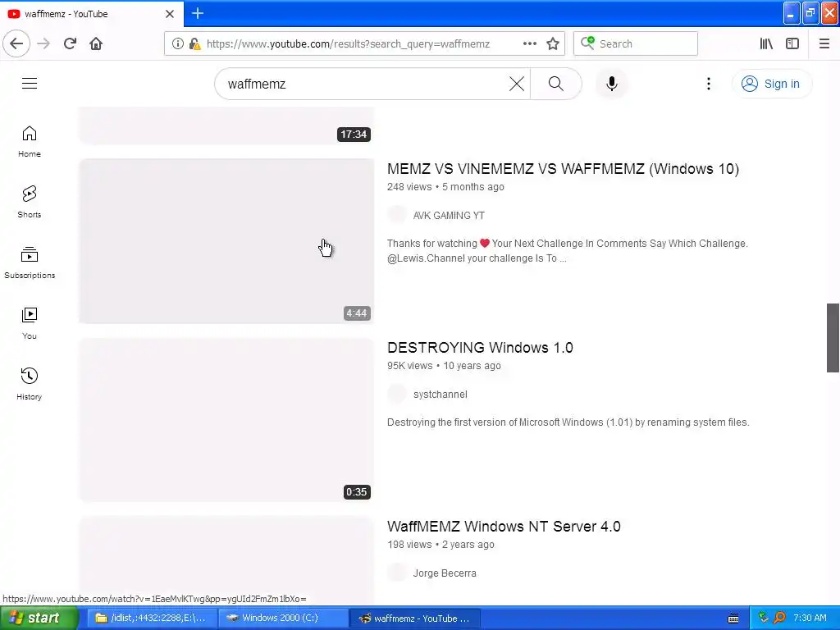The width and height of the screenshot is (840, 630).
Task: Click the '95K views • 10 years ago' text
Action: [444, 366]
